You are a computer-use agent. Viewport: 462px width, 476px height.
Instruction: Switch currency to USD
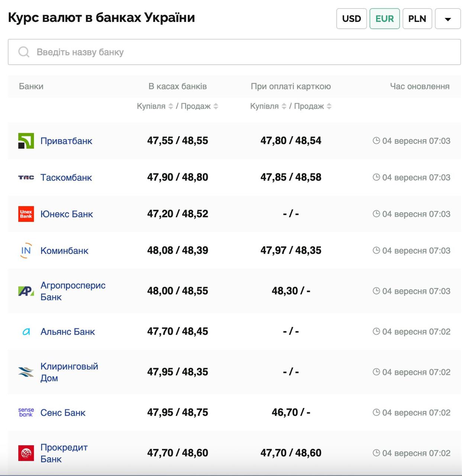(x=351, y=19)
